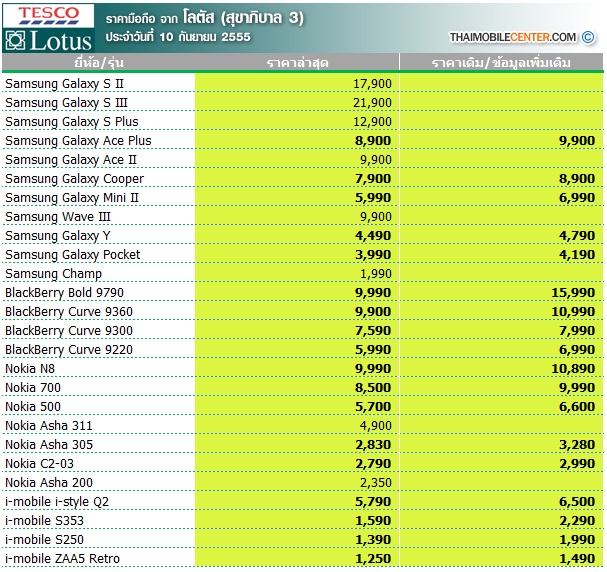Select Nokia C2-03 model name
607x572 pixels.
tap(39, 463)
